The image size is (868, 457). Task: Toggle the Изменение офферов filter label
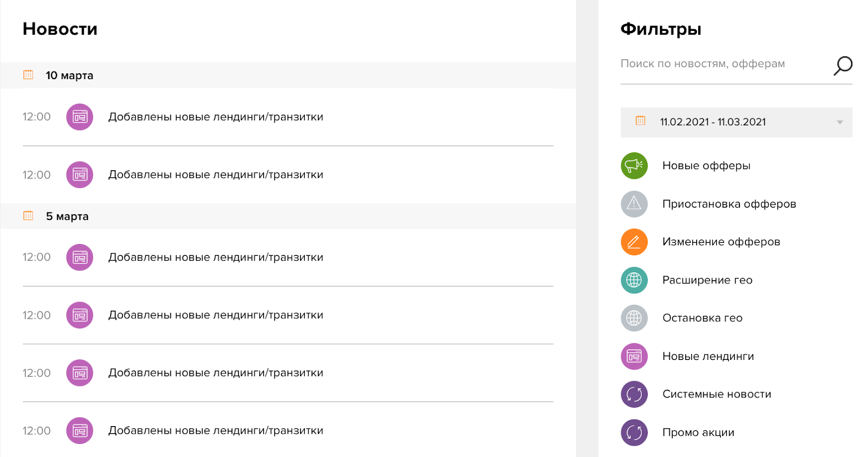pos(720,242)
